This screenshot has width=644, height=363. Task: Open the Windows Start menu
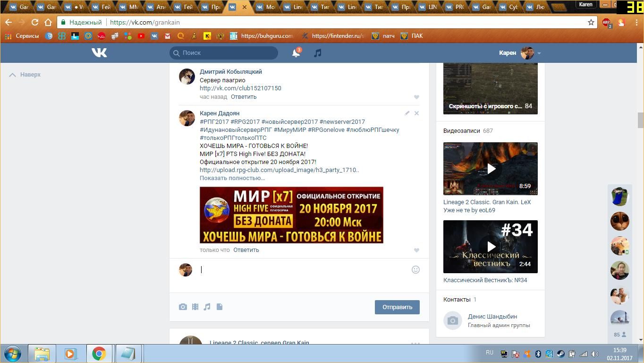pos(12,354)
